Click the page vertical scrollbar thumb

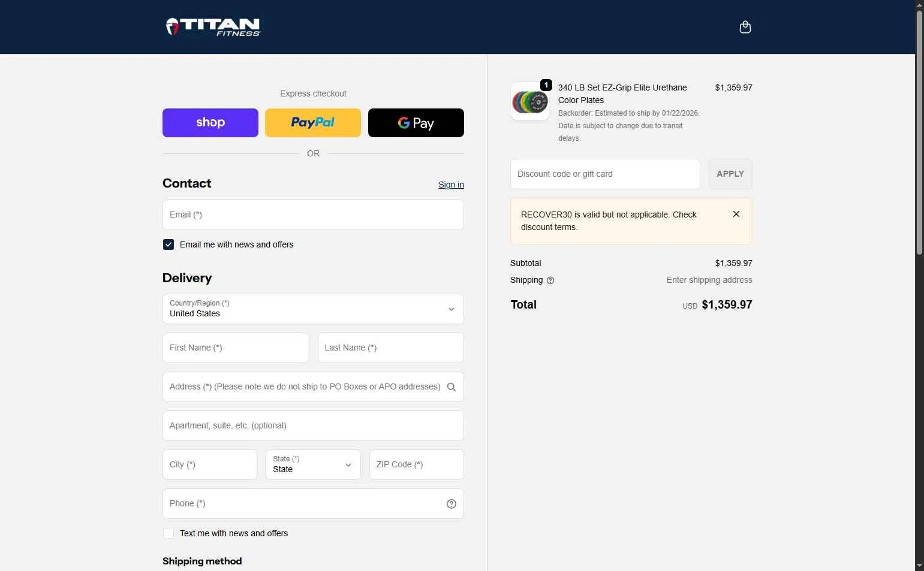tap(919, 132)
